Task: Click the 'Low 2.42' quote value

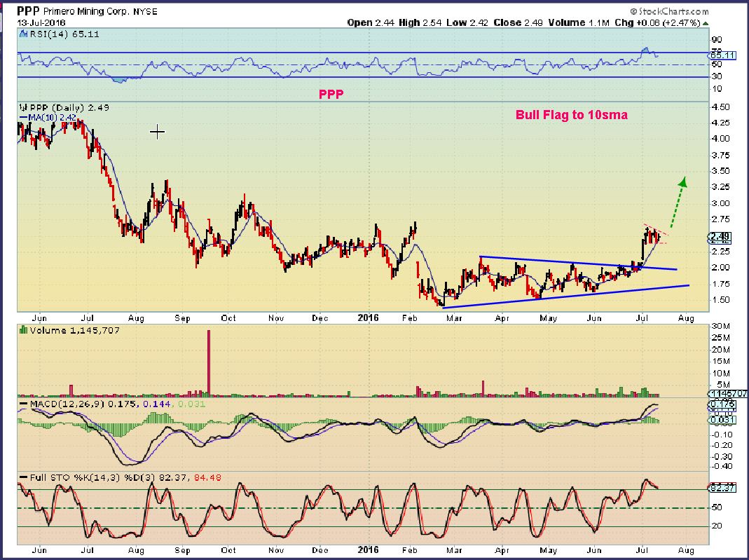Action: click(x=467, y=22)
